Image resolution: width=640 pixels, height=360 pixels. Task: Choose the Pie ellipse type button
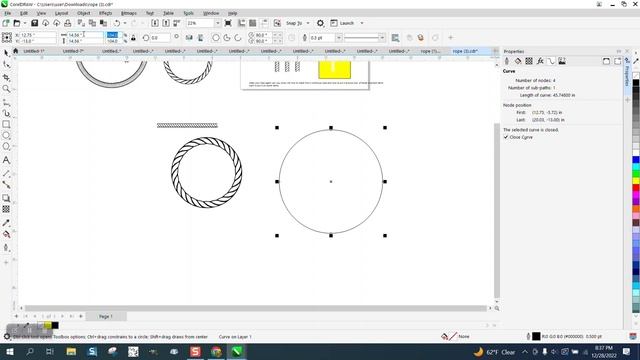point(227,38)
